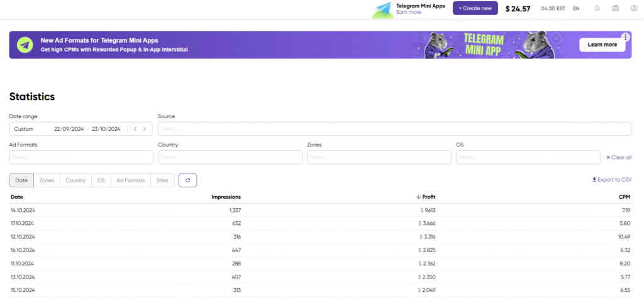This screenshot has width=644, height=298.
Task: Expand the Zones filter dropdown
Action: 378,157
